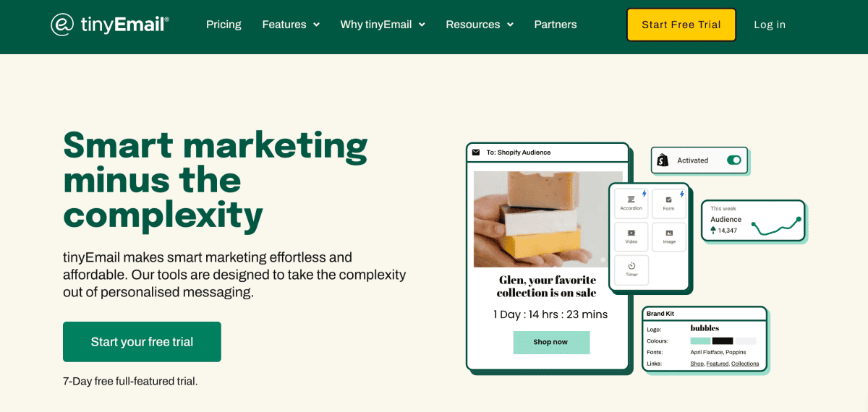Expand the Resources dropdown menu
This screenshot has width=868, height=412.
coord(480,25)
